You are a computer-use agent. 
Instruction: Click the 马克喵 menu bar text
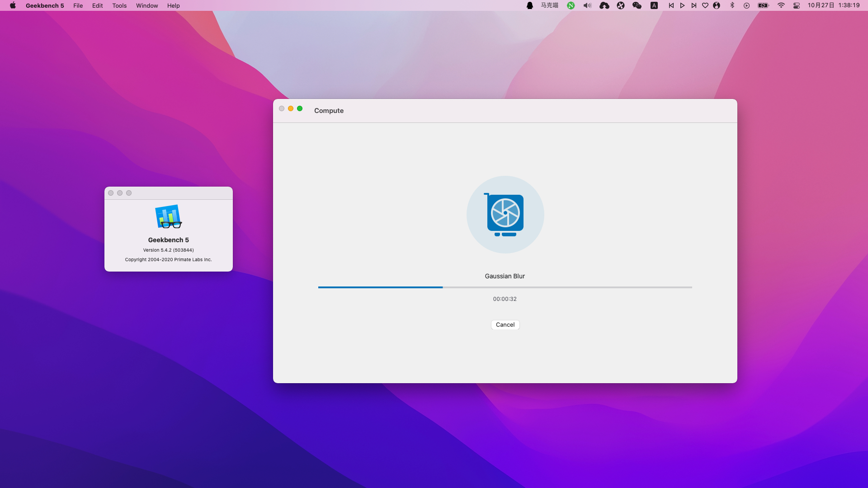point(550,5)
